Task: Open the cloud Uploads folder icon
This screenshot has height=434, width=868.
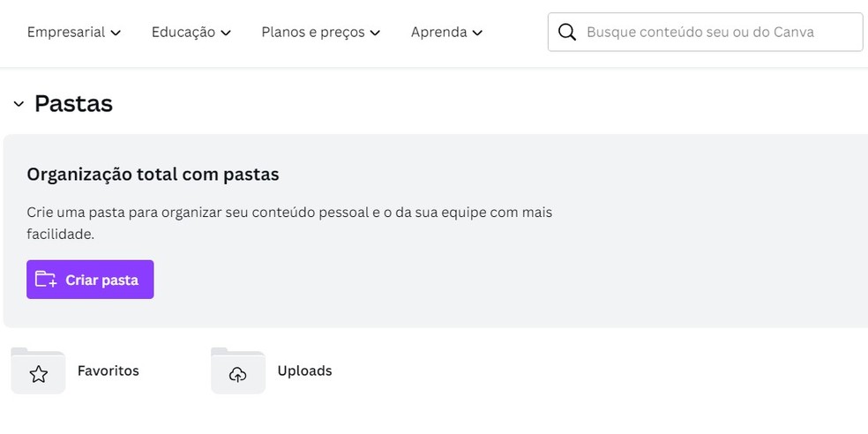Action: tap(238, 370)
